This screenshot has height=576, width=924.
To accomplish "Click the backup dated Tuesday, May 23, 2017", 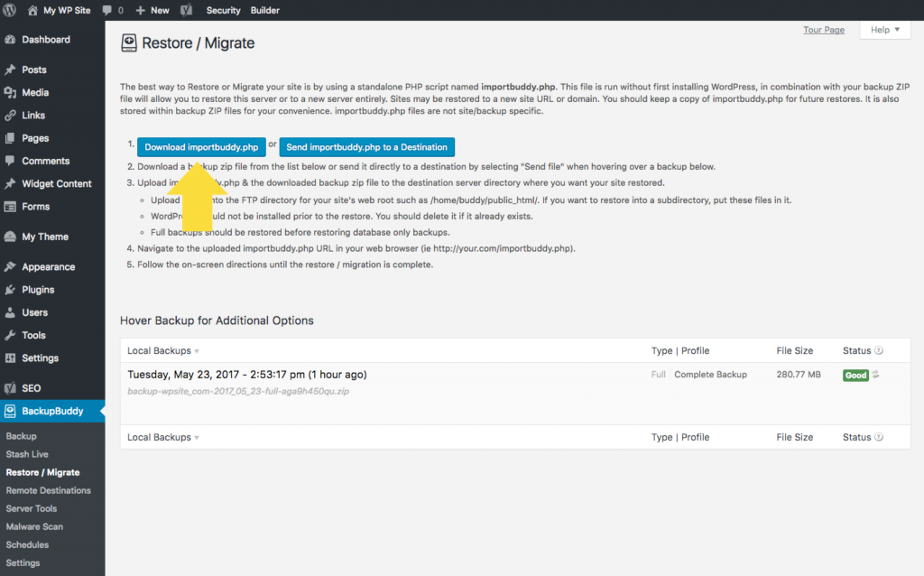I will [247, 375].
